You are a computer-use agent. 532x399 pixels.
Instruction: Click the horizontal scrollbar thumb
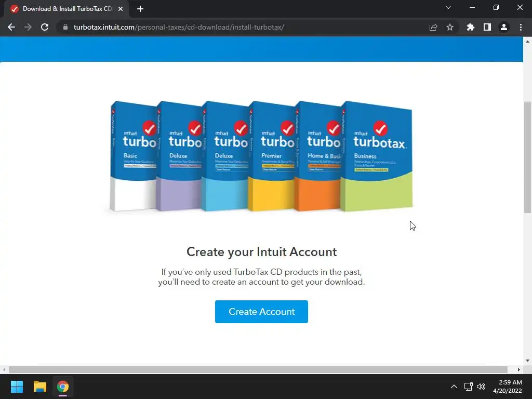(258, 369)
